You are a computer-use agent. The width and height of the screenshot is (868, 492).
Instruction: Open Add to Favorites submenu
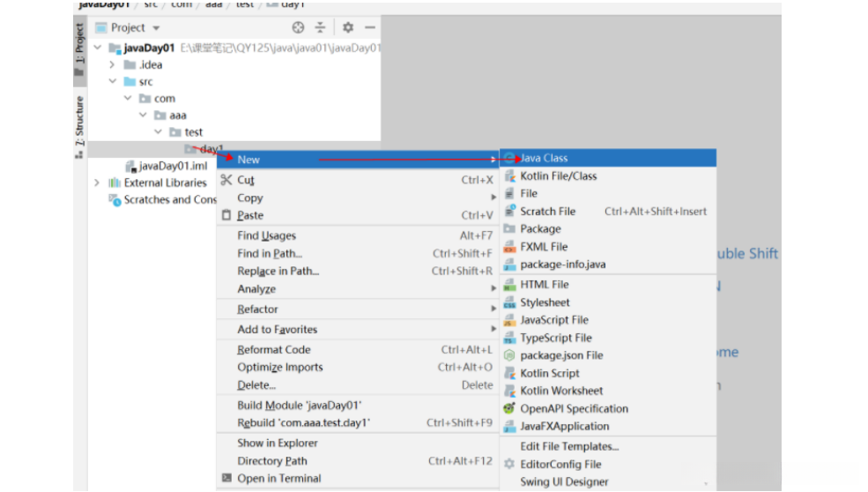coord(358,329)
